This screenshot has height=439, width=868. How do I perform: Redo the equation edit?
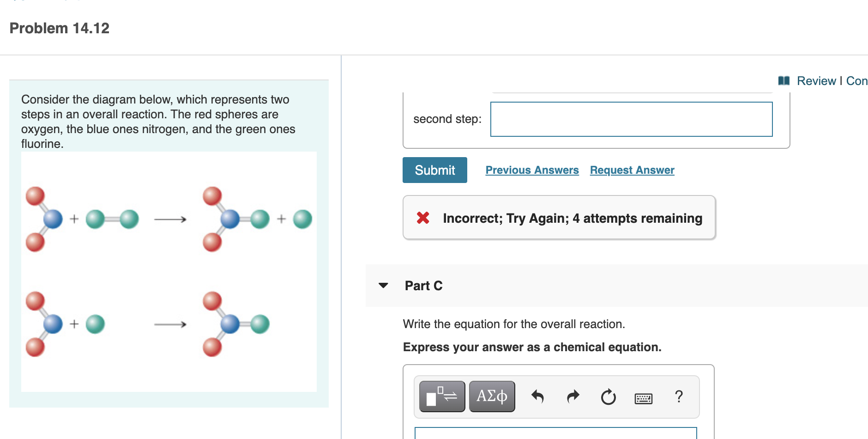click(x=573, y=396)
